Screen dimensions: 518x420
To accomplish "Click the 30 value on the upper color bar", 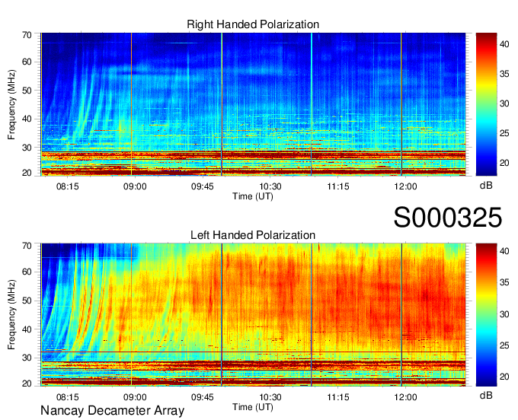I will click(x=504, y=103).
